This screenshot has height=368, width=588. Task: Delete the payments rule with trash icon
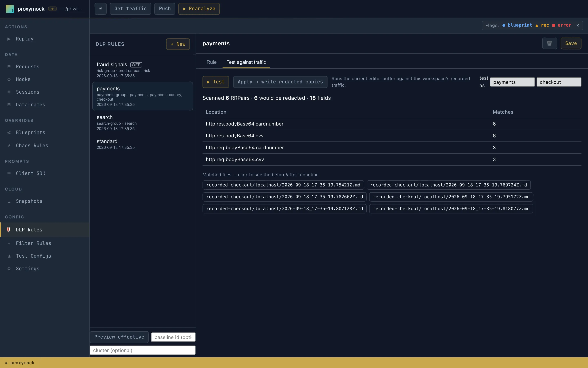(x=550, y=43)
